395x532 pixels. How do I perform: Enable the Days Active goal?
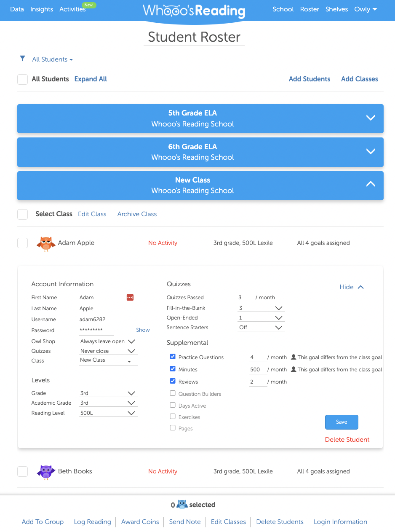point(173,405)
